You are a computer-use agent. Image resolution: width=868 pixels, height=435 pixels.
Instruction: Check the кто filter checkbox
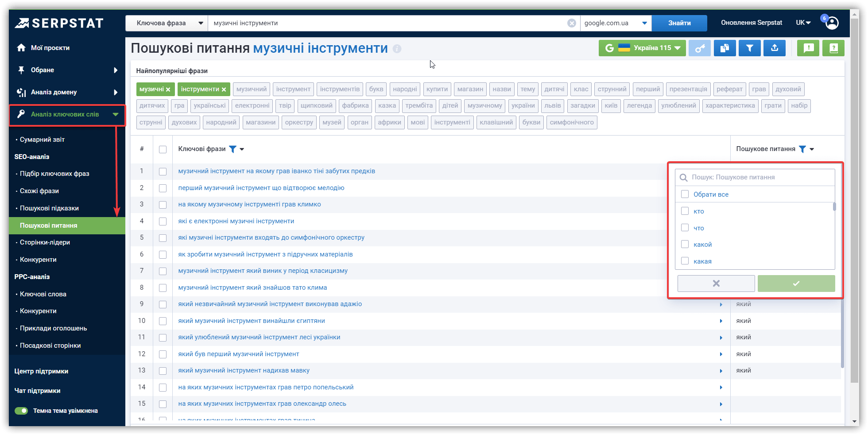pyautogui.click(x=685, y=211)
